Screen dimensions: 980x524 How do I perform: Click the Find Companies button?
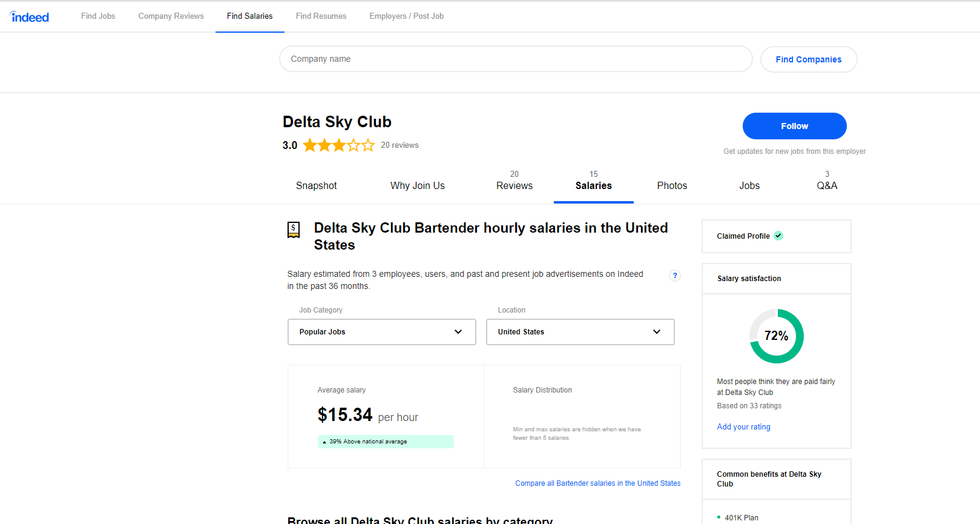[x=809, y=59]
